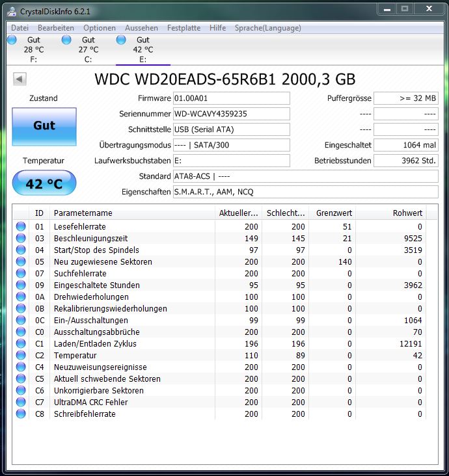Click the disk title WDC WD20EADS-65R6B1 2000,3 GB
The width and height of the screenshot is (449, 476).
[224, 79]
